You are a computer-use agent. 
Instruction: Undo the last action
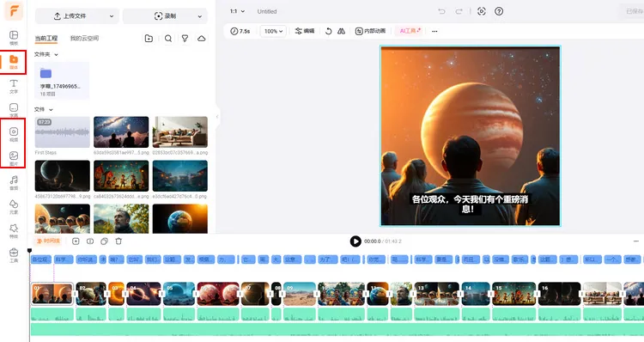click(x=441, y=11)
